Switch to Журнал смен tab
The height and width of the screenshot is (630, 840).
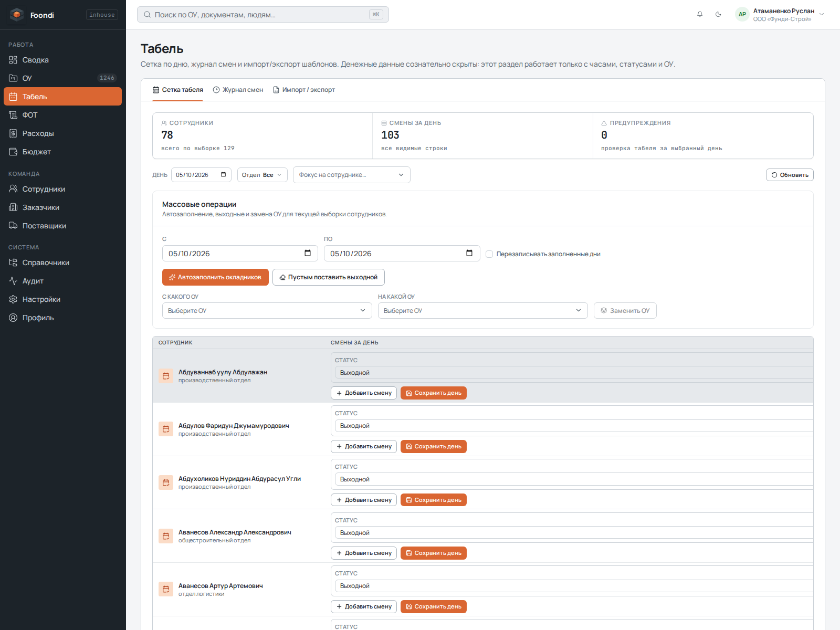pos(238,90)
